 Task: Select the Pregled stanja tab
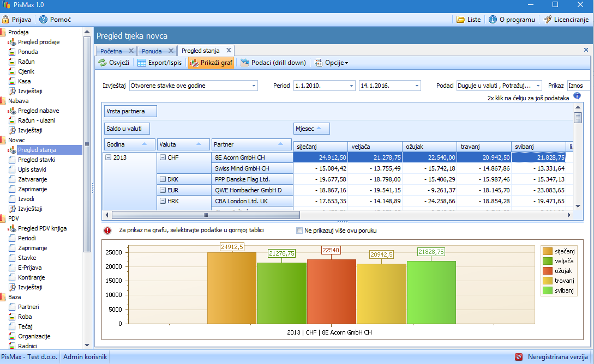[x=200, y=51]
